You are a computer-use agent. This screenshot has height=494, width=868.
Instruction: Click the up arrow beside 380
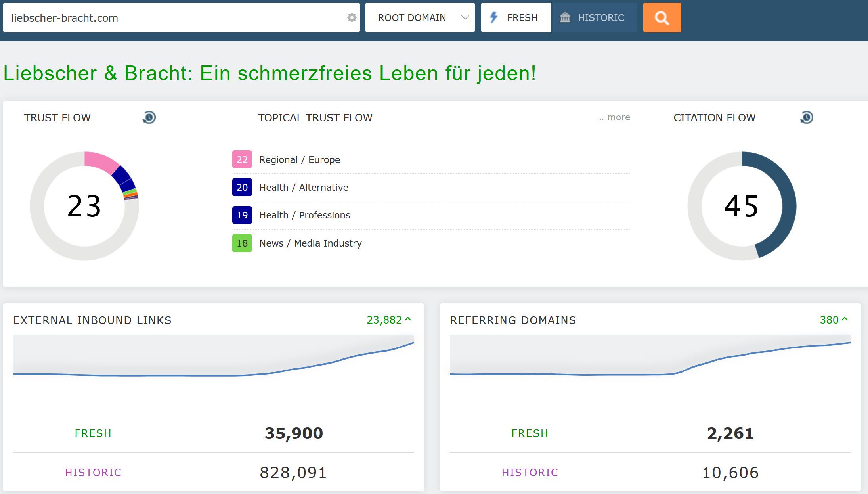(x=845, y=319)
